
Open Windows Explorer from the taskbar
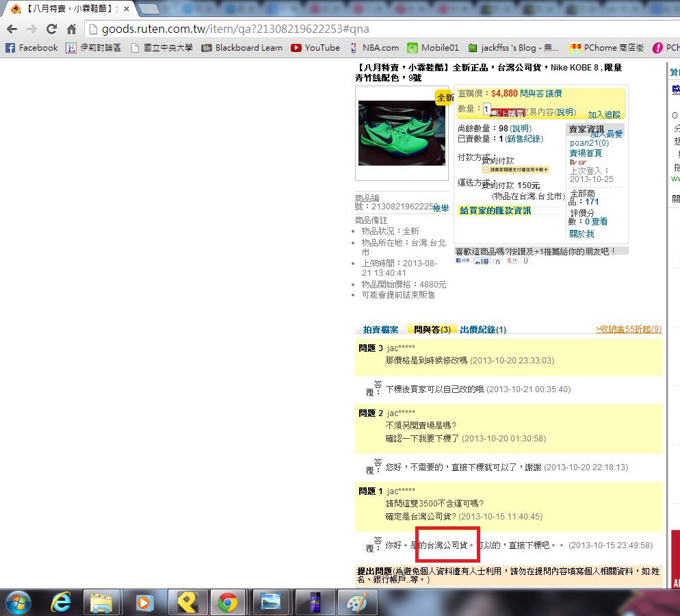(x=101, y=603)
